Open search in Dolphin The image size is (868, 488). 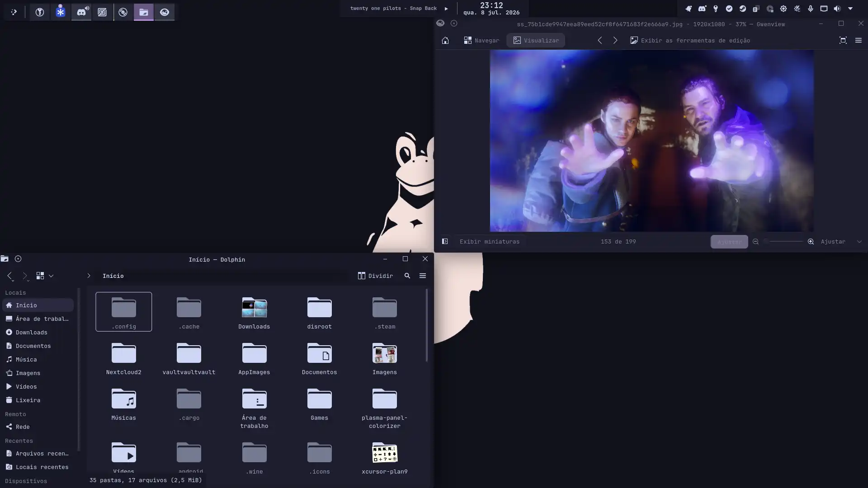click(x=407, y=276)
